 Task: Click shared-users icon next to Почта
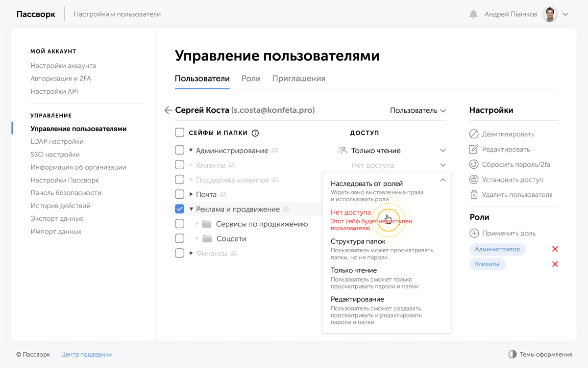223,195
